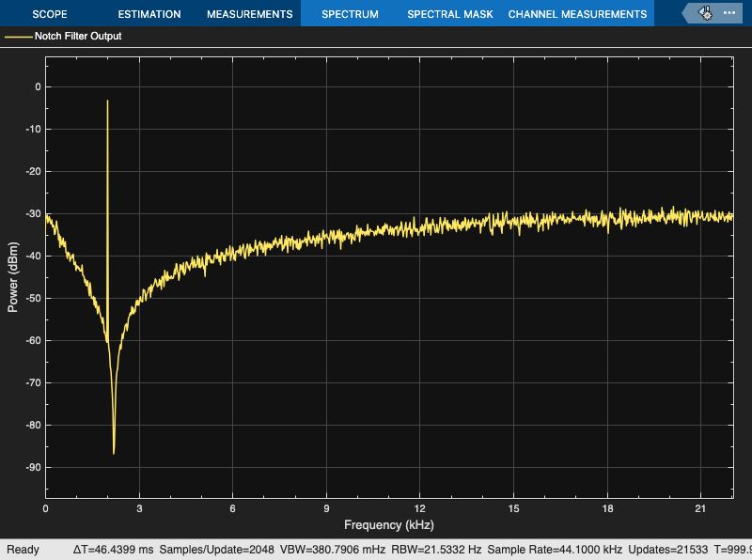Click the Samples/Update=2048 status entry
The height and width of the screenshot is (560, 752).
pos(216,550)
